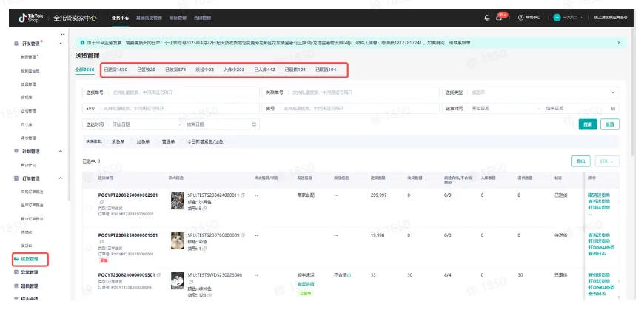The image size is (644, 310).
Task: Click the 计划管理 sidebar section icon
Action: [x=16, y=151]
